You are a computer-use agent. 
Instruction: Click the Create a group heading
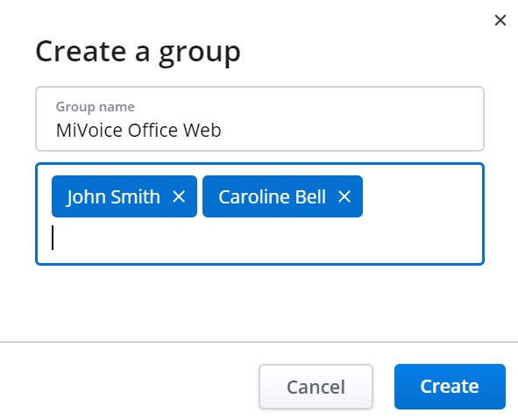pos(138,53)
